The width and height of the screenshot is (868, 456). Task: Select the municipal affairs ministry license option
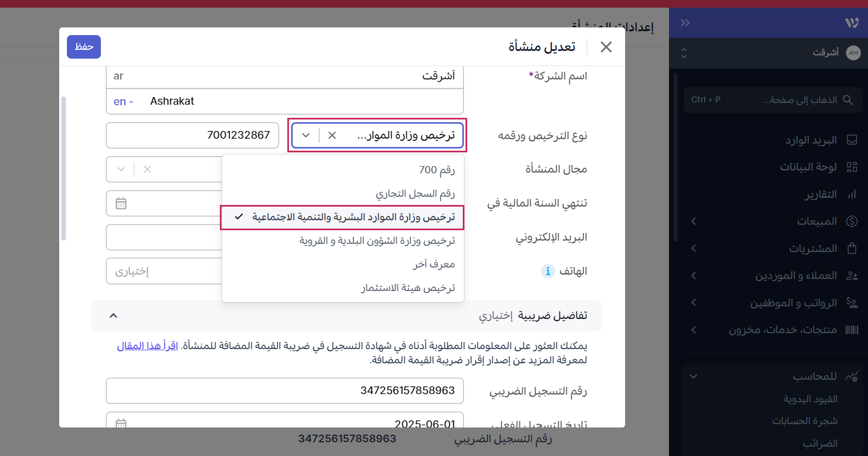(377, 241)
